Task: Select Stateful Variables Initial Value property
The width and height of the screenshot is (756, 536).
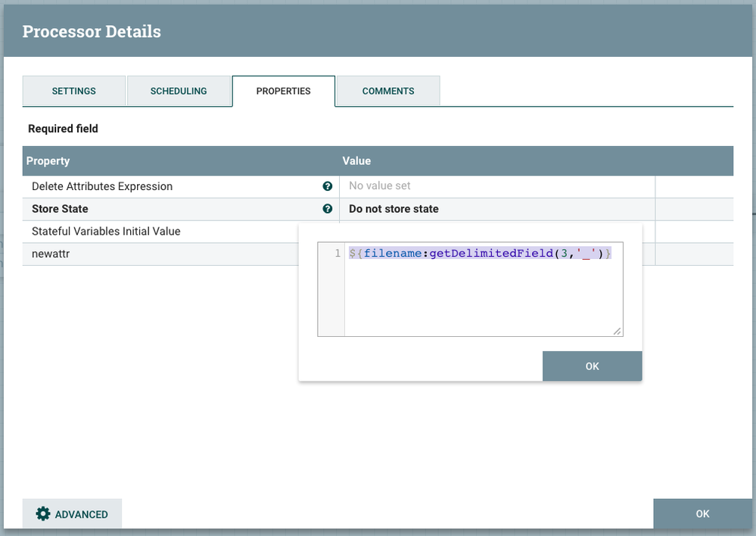Action: click(x=106, y=232)
